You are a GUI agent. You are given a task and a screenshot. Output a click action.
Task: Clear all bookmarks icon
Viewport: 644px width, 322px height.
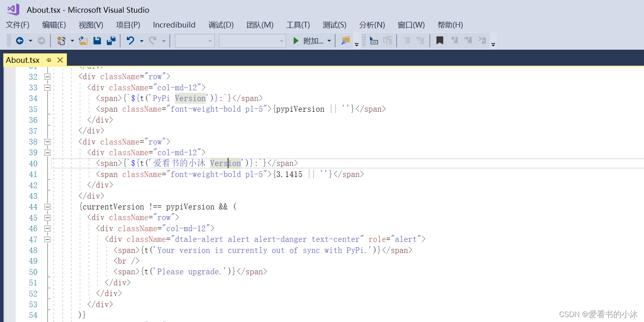(482, 41)
